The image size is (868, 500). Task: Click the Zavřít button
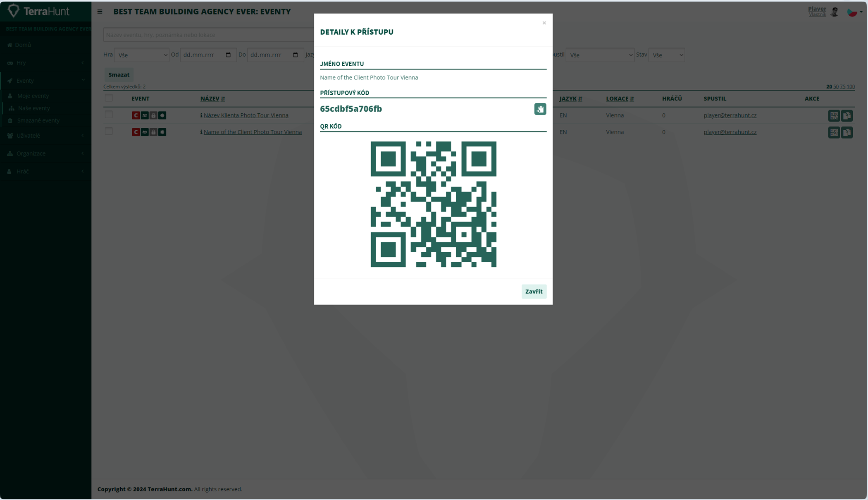tap(534, 292)
